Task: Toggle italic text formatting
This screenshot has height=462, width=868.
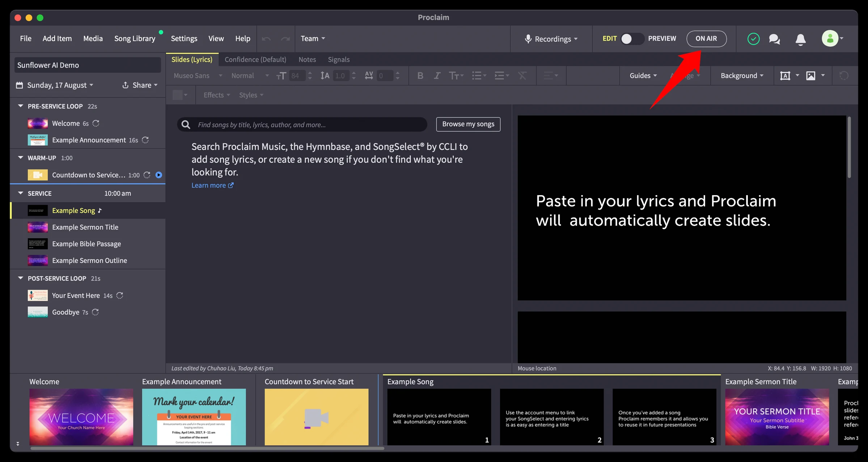Action: 437,76
